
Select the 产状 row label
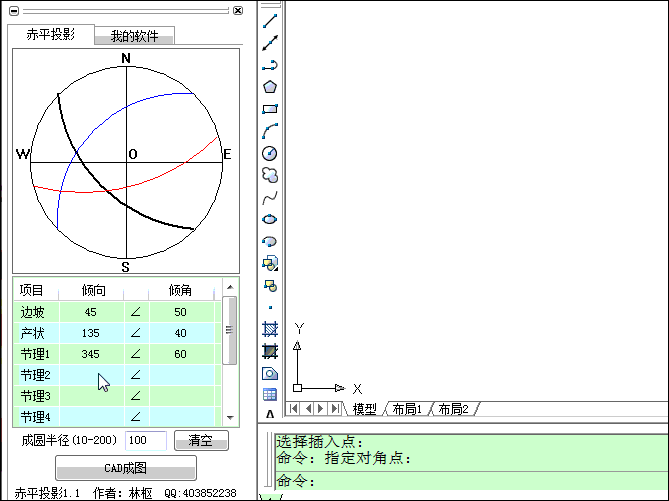pyautogui.click(x=32, y=333)
